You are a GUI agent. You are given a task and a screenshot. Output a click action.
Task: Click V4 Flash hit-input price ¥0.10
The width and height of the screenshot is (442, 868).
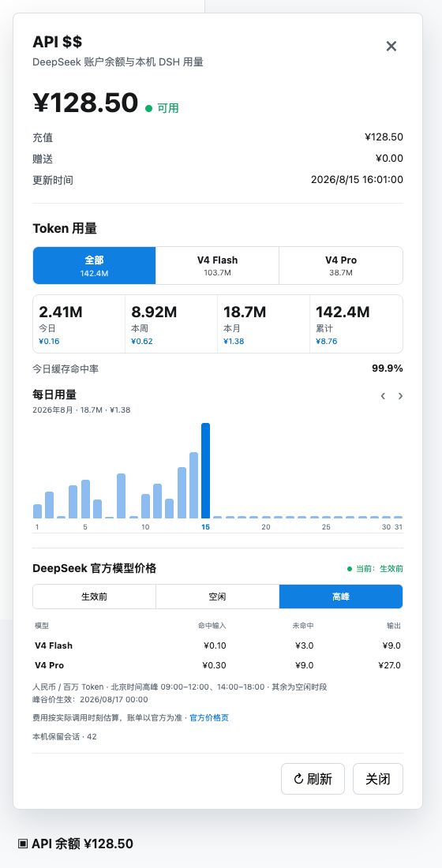pos(215,645)
